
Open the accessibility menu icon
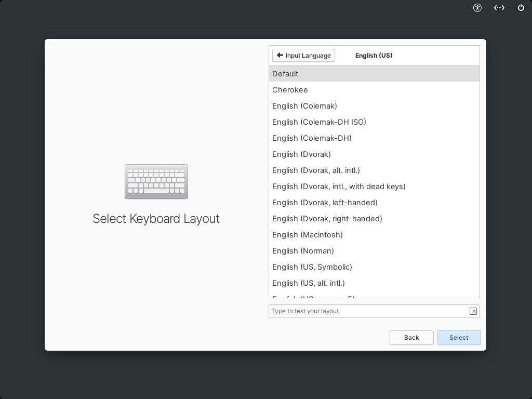pos(477,8)
